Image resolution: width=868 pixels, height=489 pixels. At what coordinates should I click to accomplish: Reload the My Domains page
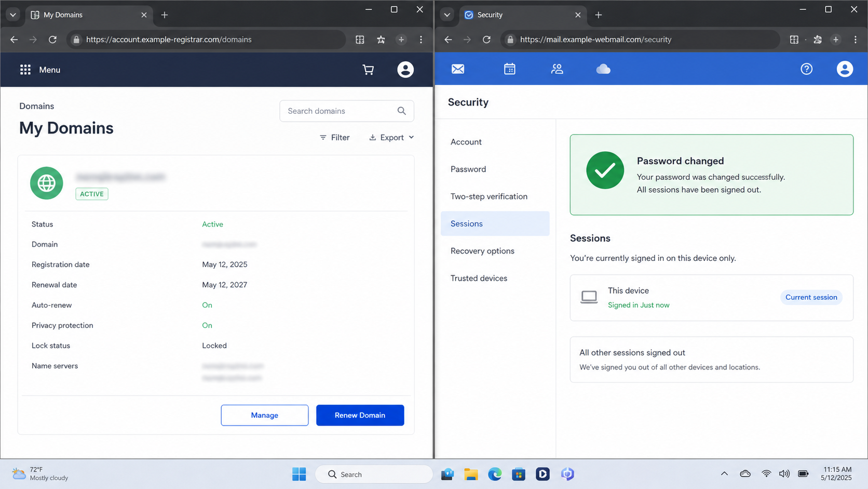click(52, 39)
